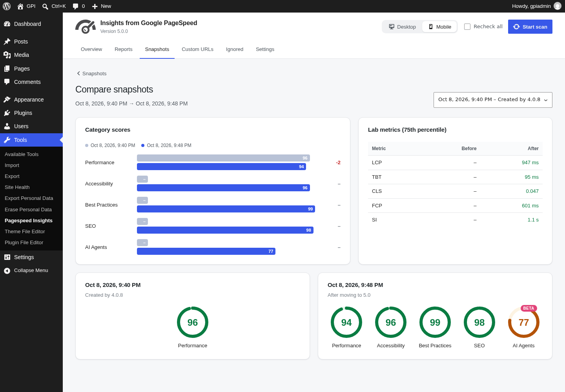Image resolution: width=565 pixels, height=392 pixels.
Task: Click the Media icon in sidebar
Action: coord(7,55)
